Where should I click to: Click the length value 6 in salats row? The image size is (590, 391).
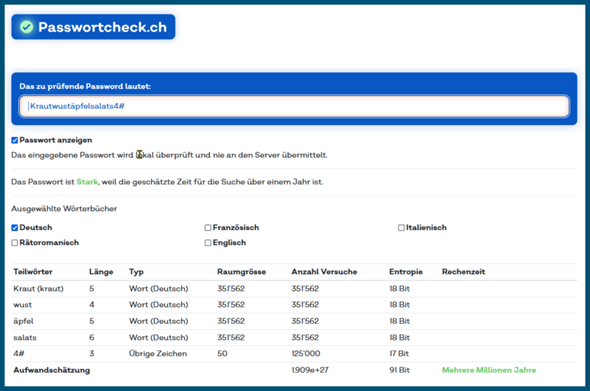91,338
